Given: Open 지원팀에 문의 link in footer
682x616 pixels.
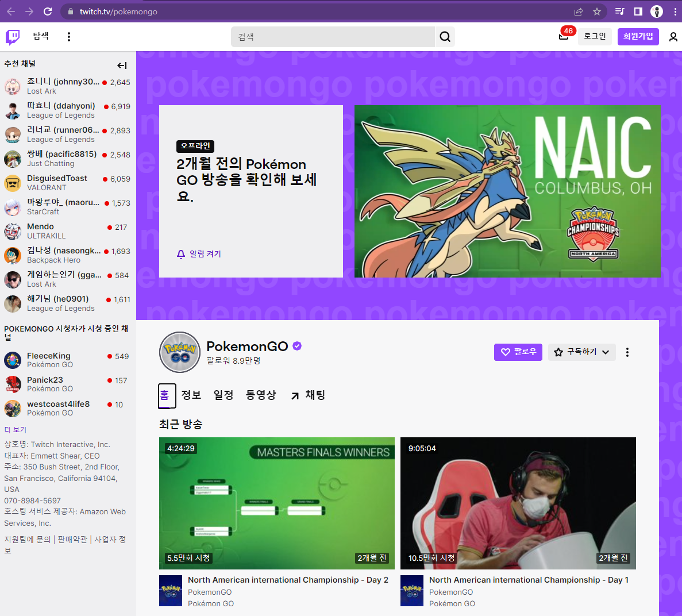Looking at the screenshot, I should [x=28, y=540].
